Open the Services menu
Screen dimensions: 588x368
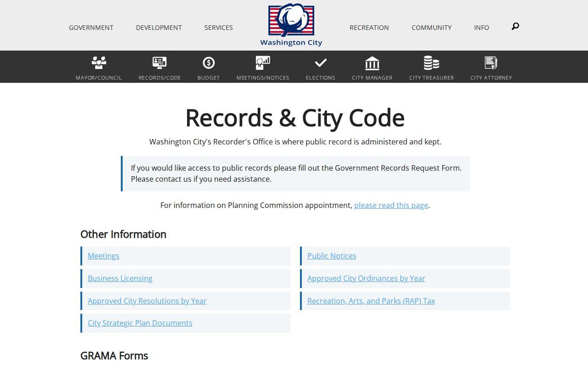coord(219,28)
